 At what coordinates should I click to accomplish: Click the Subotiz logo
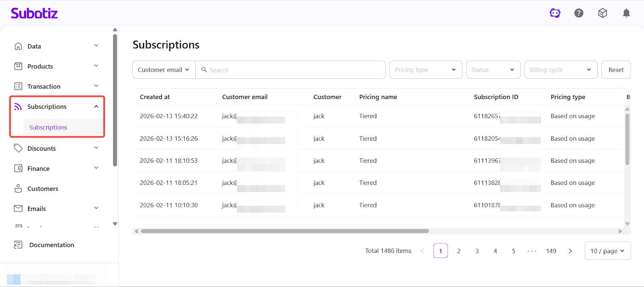(x=34, y=13)
